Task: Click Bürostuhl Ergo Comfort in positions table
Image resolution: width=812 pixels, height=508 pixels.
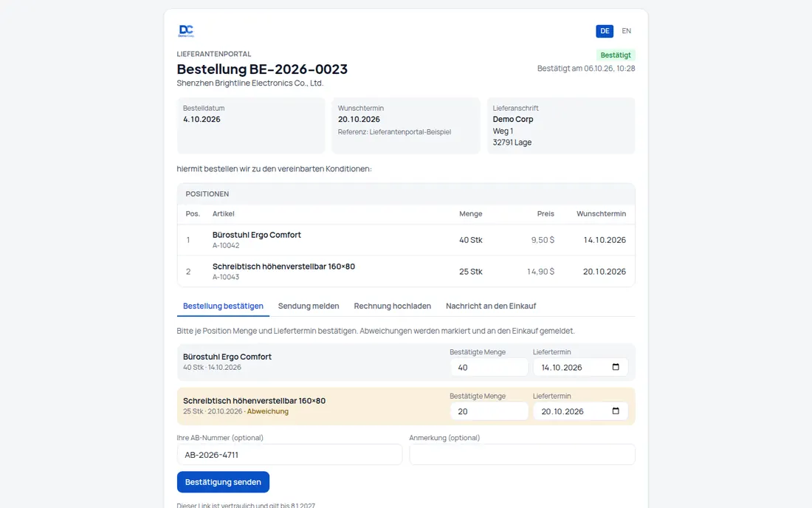Action: coord(256,235)
